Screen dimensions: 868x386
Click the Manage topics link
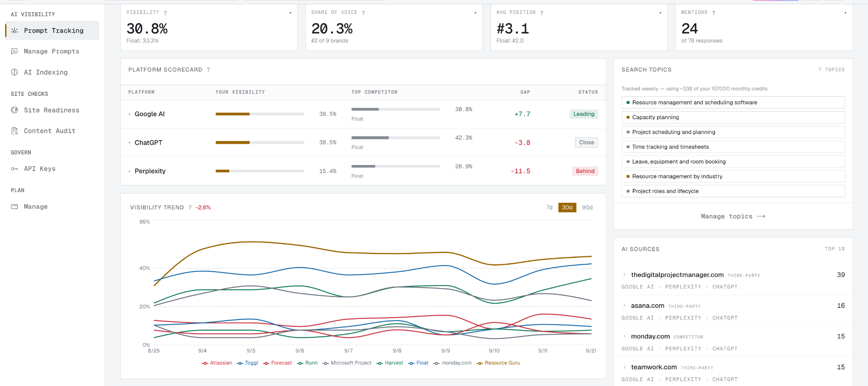point(733,216)
